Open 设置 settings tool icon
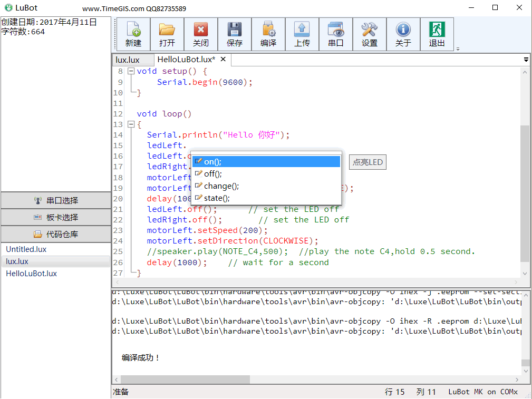532x399 pixels. tap(370, 34)
